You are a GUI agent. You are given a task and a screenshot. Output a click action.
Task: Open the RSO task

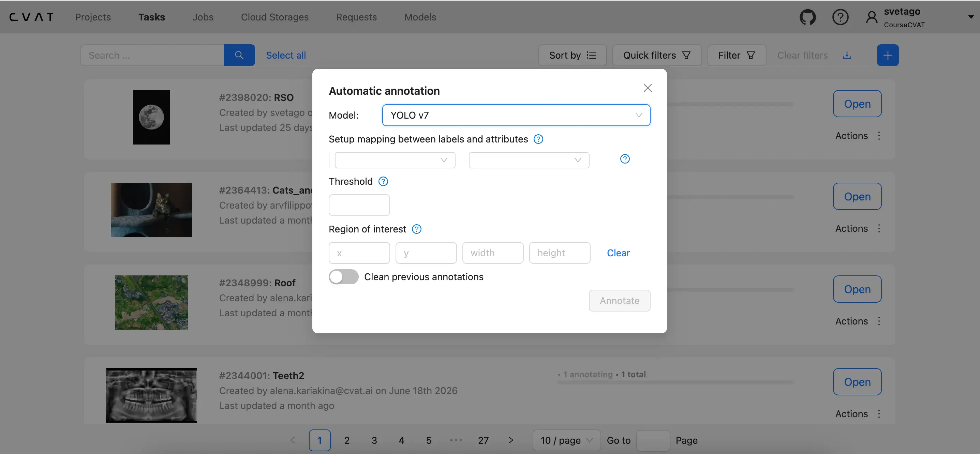[857, 104]
